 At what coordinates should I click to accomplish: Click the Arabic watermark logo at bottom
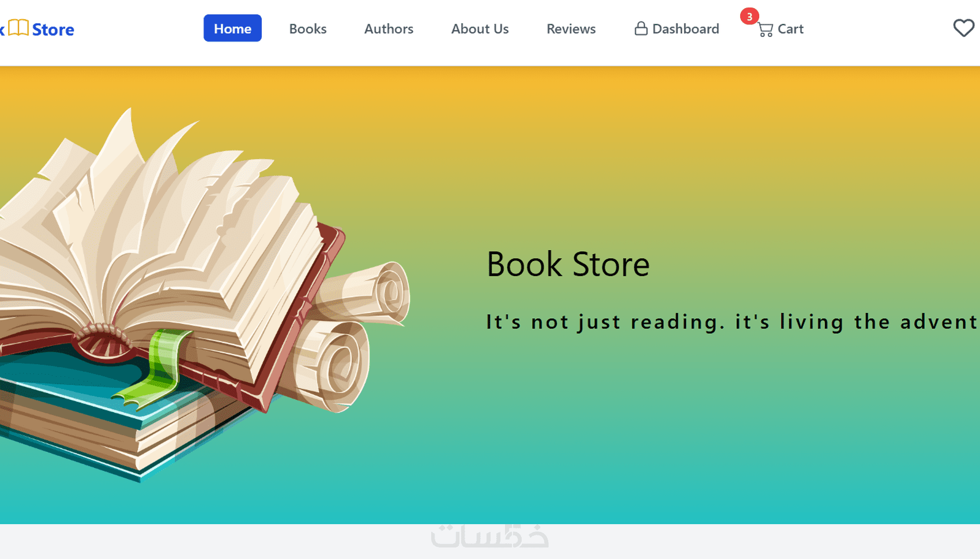[489, 535]
